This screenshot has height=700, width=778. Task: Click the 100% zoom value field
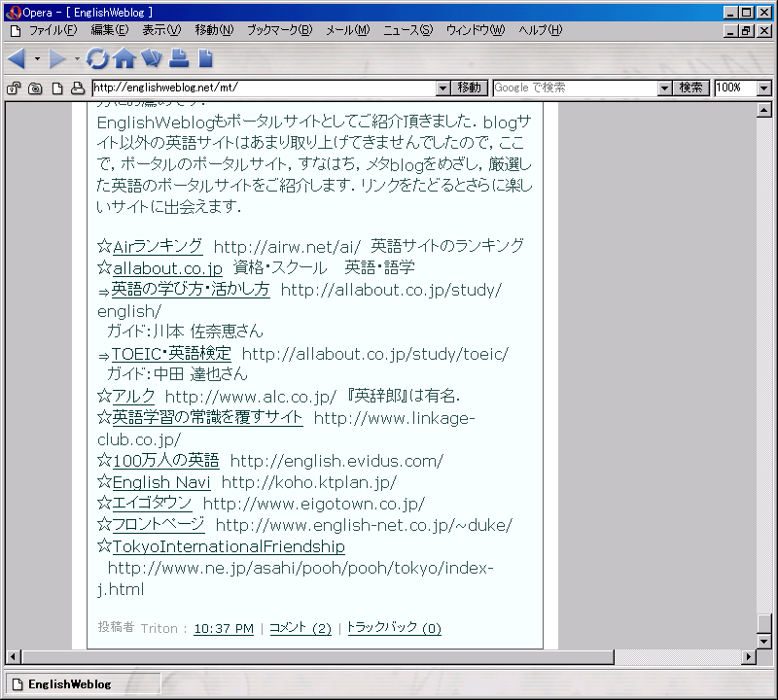(x=736, y=88)
